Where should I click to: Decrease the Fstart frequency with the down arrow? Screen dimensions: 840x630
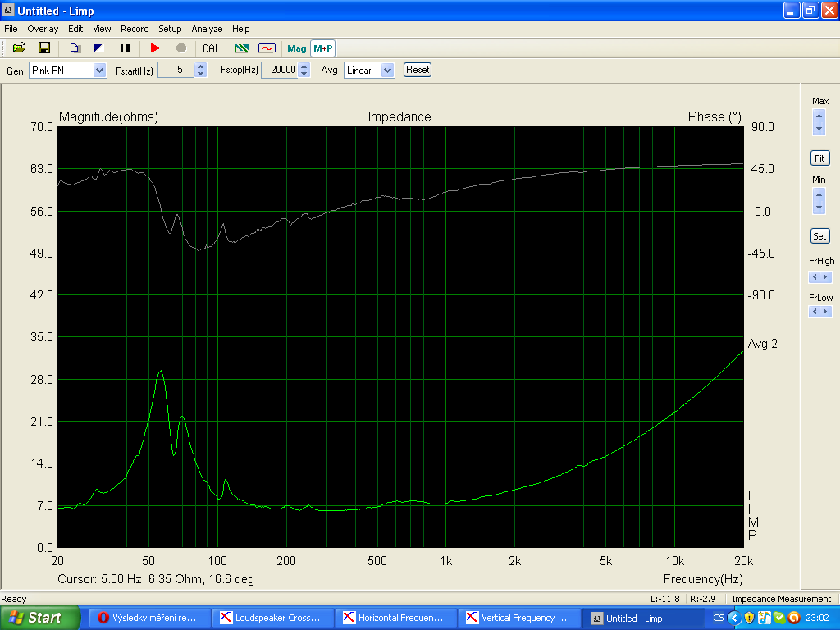point(200,73)
